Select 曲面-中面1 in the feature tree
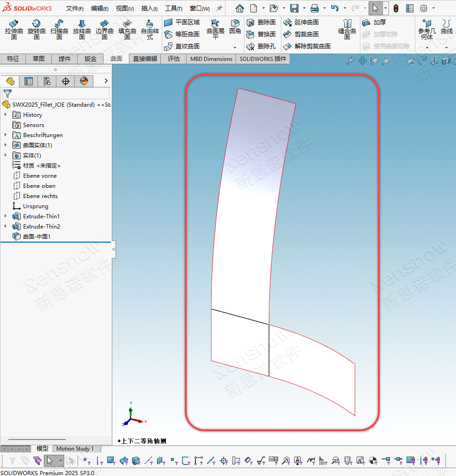Viewport: 456px width, 476px height. tap(36, 237)
